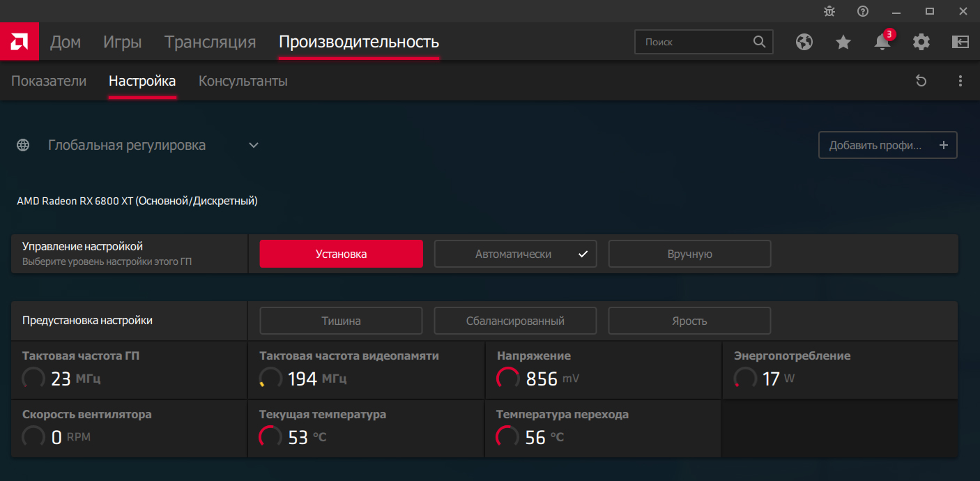Image resolution: width=980 pixels, height=481 pixels.
Task: Click the 856 mV voltage value
Action: (553, 379)
